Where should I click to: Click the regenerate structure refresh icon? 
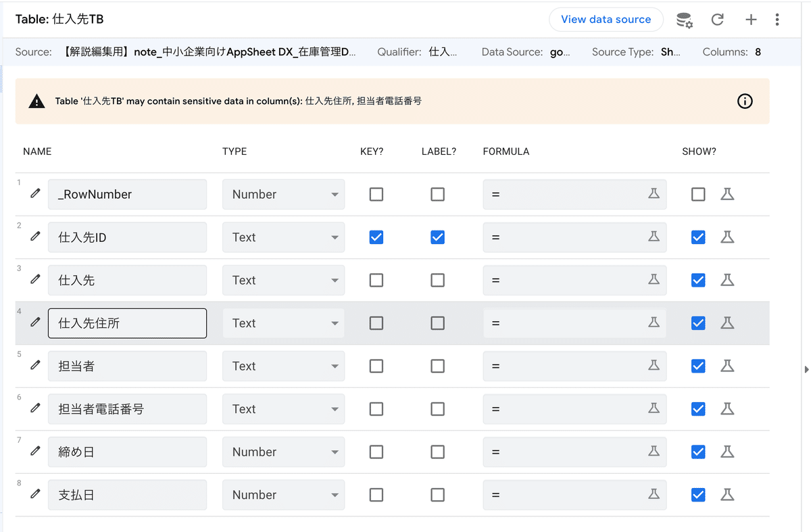tap(718, 20)
